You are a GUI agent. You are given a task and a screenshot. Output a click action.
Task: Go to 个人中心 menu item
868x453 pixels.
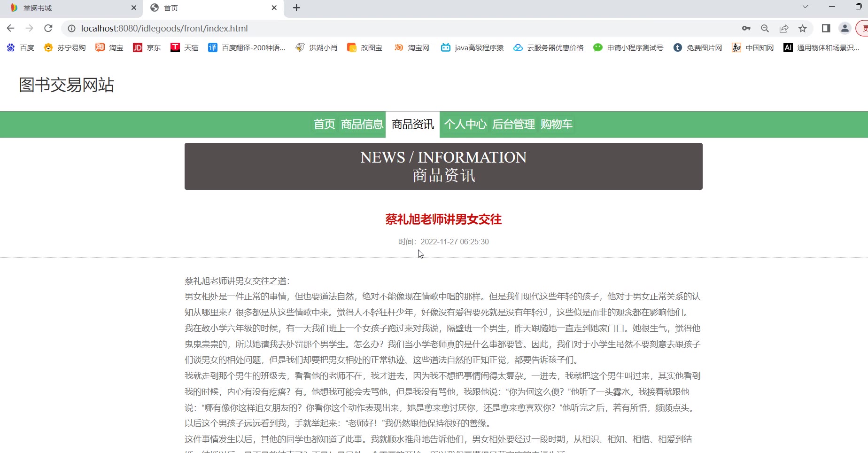[465, 125]
